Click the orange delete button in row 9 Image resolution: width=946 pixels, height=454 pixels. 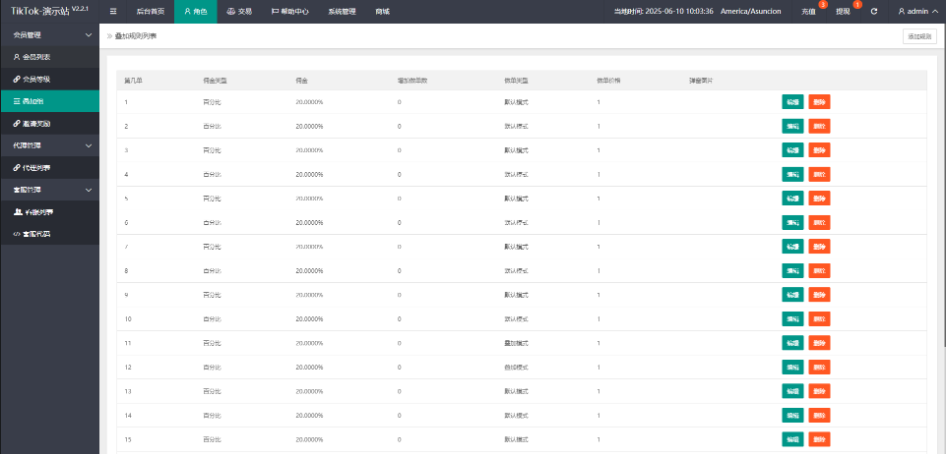819,295
